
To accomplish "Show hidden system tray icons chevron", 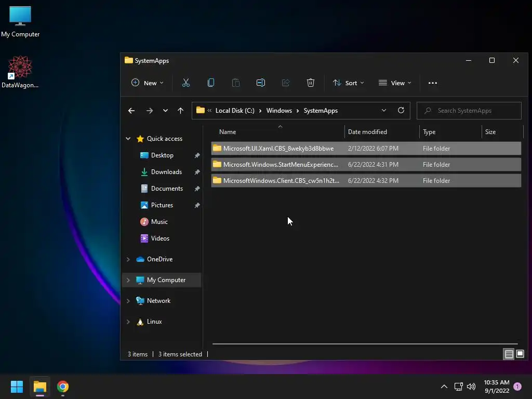I will coord(444,387).
